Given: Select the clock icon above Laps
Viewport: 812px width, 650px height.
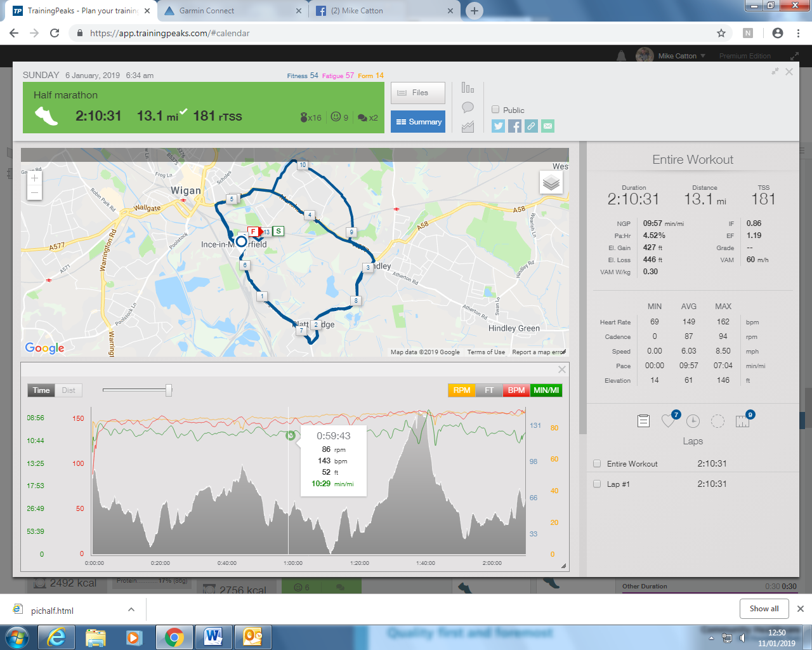Looking at the screenshot, I should point(693,421).
